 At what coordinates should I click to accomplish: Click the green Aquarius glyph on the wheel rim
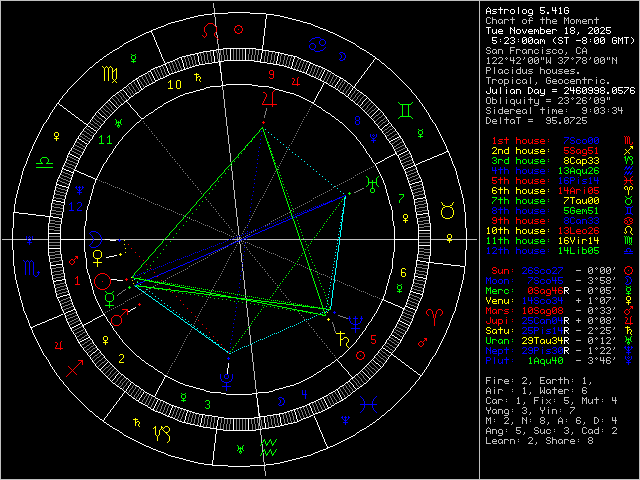[269, 448]
